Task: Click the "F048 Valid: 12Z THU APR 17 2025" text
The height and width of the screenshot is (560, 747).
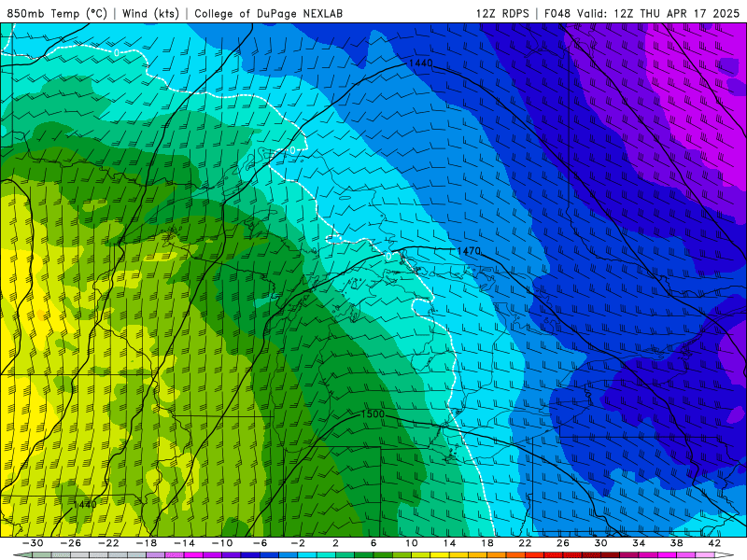Action: tap(641, 13)
